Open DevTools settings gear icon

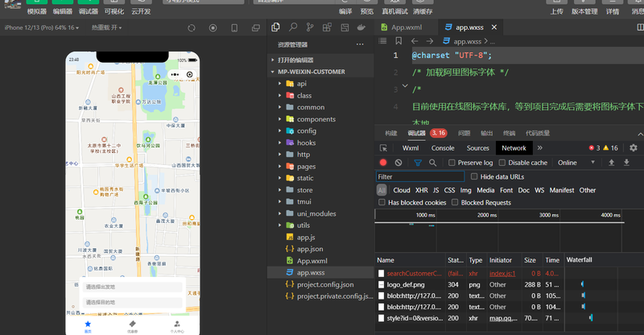(633, 148)
